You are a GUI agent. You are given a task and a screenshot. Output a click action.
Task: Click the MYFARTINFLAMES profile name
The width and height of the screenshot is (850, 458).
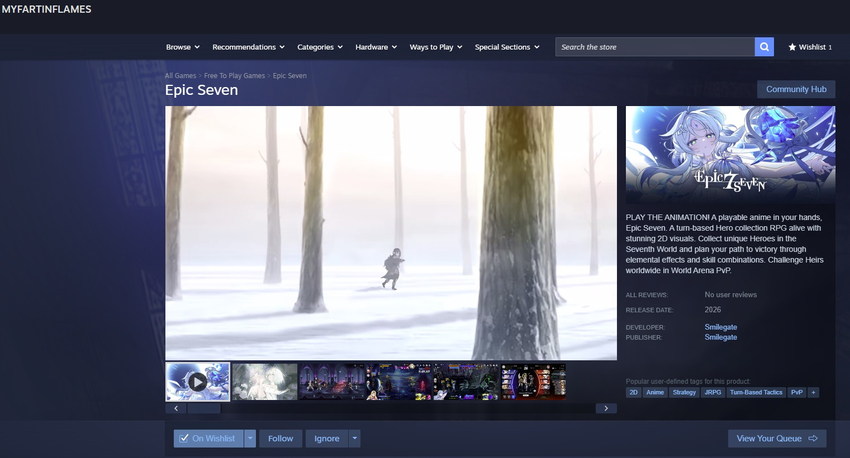point(47,9)
